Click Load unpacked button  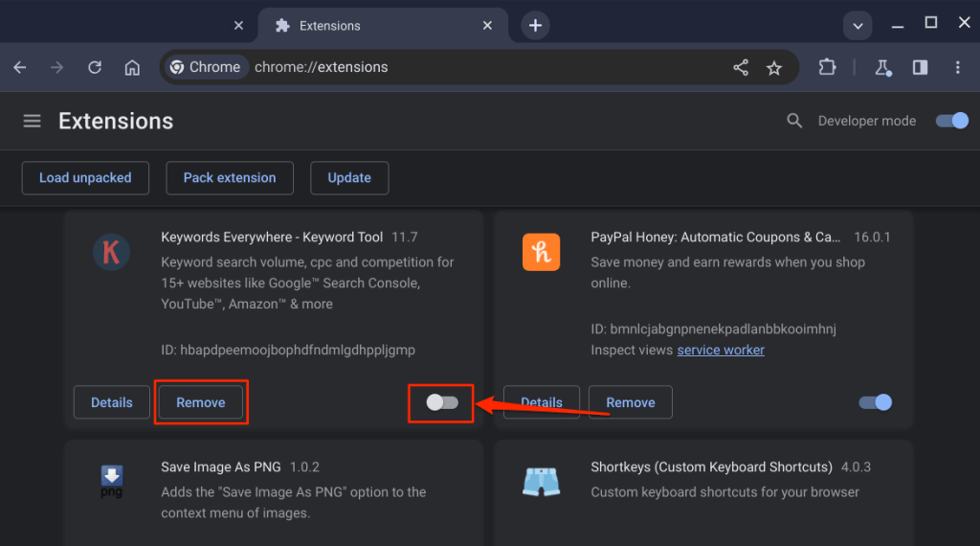(85, 177)
